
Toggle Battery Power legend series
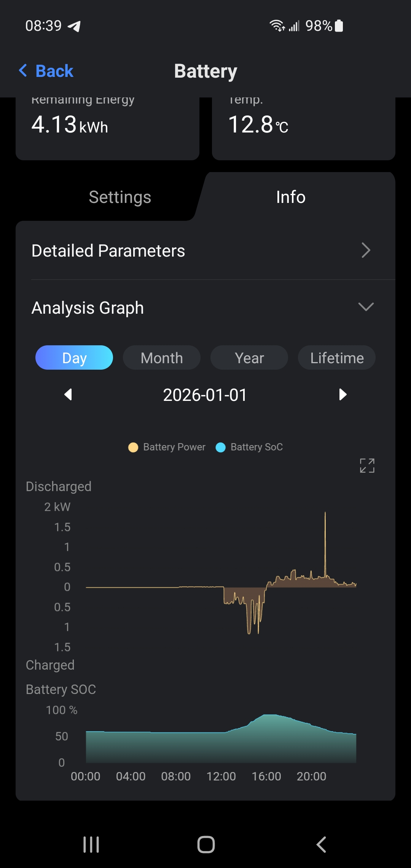click(167, 447)
